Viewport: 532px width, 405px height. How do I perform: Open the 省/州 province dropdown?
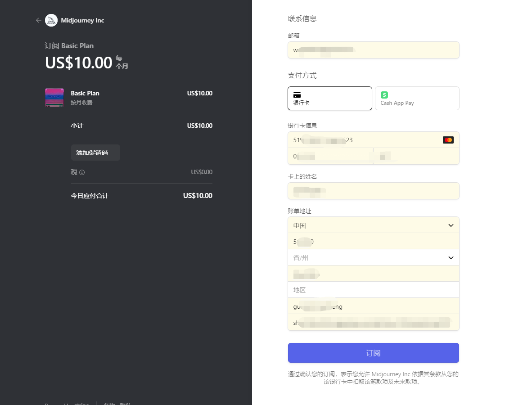pos(374,257)
